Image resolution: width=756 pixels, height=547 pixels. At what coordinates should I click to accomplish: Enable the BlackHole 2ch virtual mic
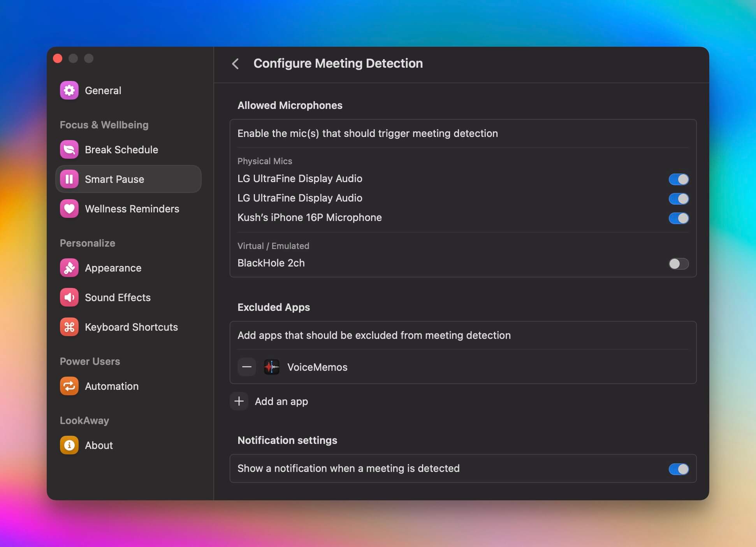[678, 264]
